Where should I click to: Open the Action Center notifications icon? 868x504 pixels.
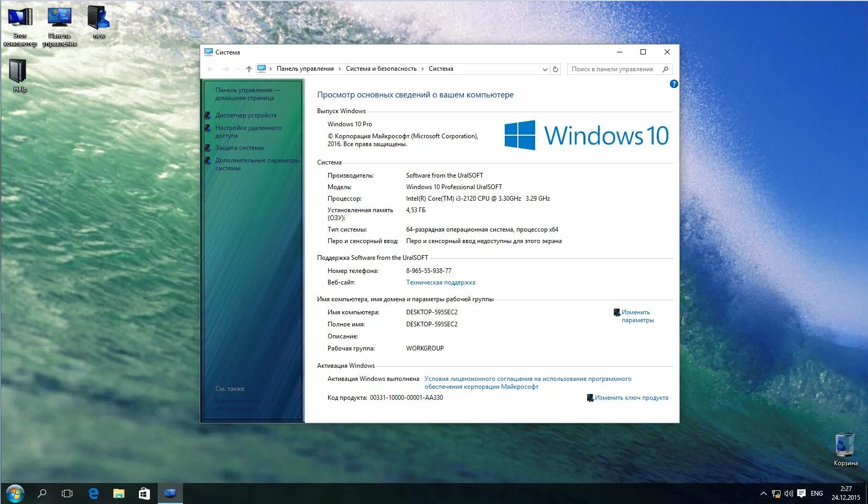[x=801, y=494]
